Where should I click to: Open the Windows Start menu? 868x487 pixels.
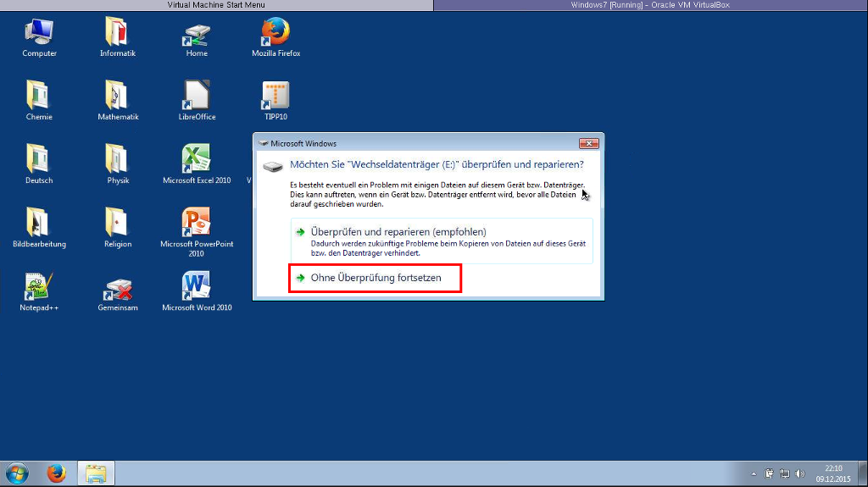click(x=17, y=473)
